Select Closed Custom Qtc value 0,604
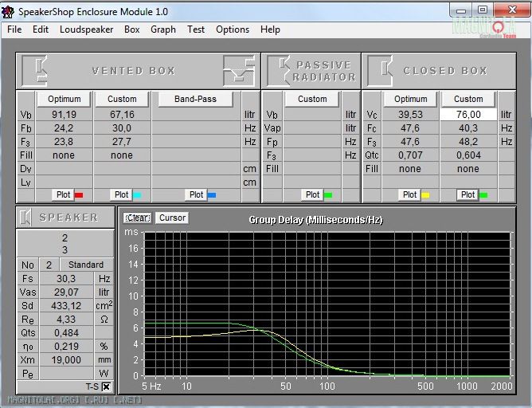 point(468,155)
